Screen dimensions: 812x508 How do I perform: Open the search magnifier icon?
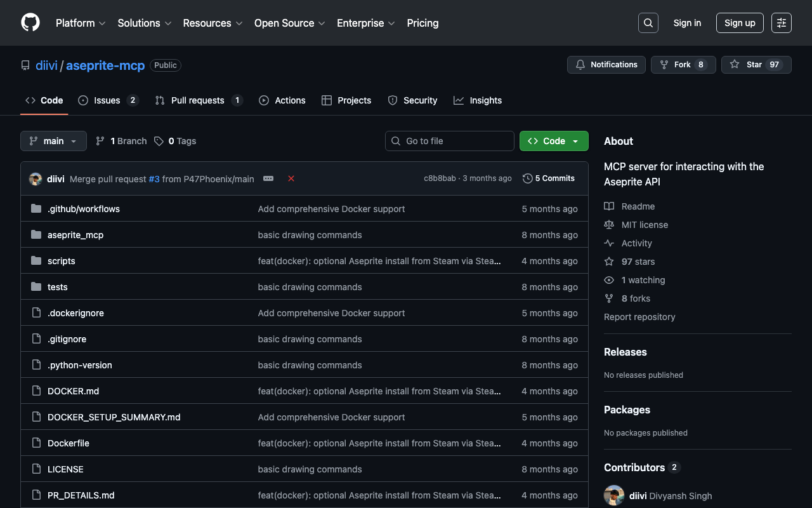click(x=648, y=23)
